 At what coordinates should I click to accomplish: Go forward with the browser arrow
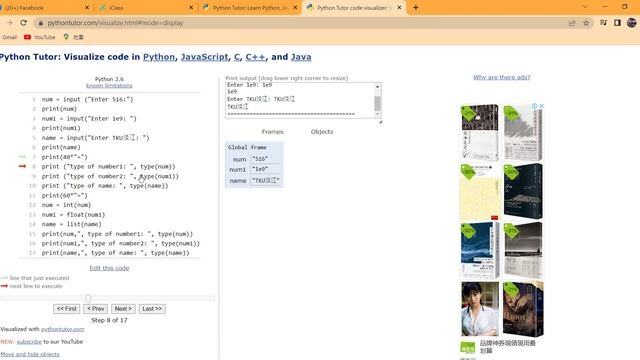(9, 23)
